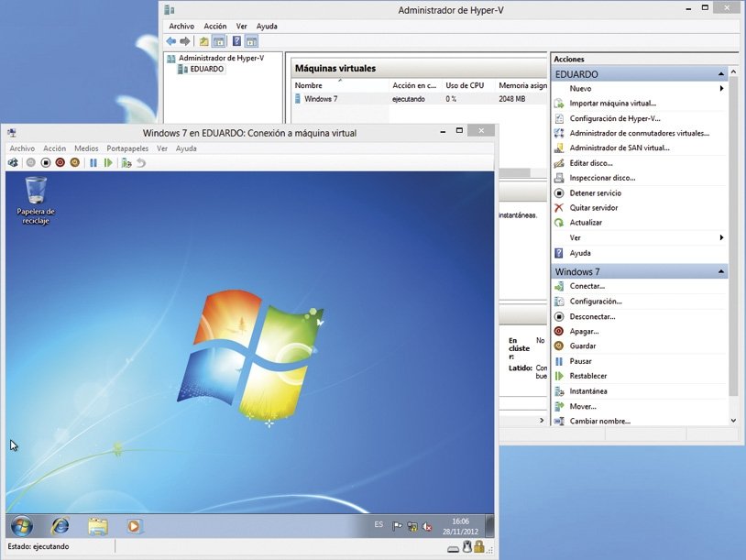This screenshot has height=560, width=746.
Task: Toggle show/hide console tree toolbar icon
Action: pos(218,41)
